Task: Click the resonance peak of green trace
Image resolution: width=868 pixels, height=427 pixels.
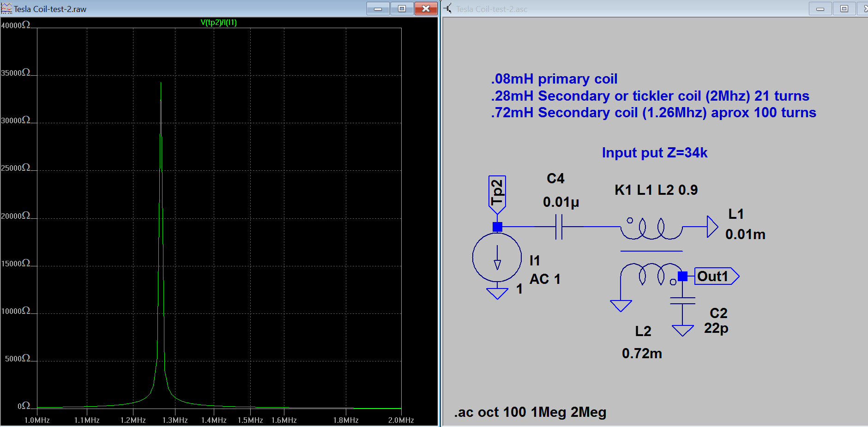Action: point(161,84)
